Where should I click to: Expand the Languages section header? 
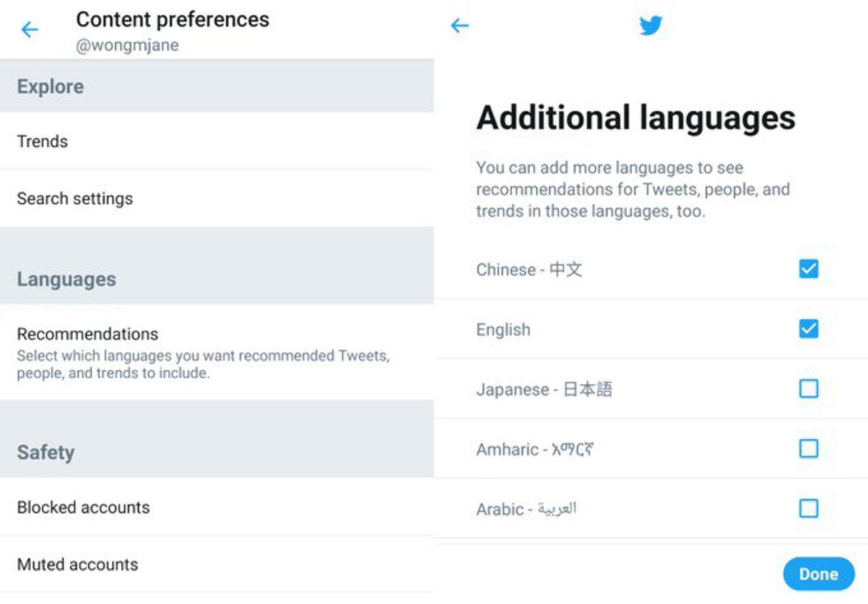pyautogui.click(x=66, y=279)
